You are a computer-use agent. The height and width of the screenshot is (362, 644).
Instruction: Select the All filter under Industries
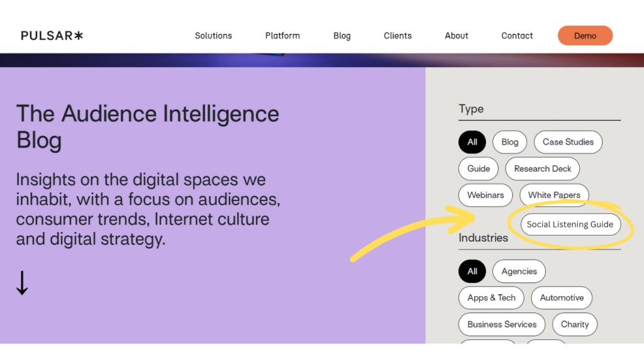pyautogui.click(x=472, y=271)
